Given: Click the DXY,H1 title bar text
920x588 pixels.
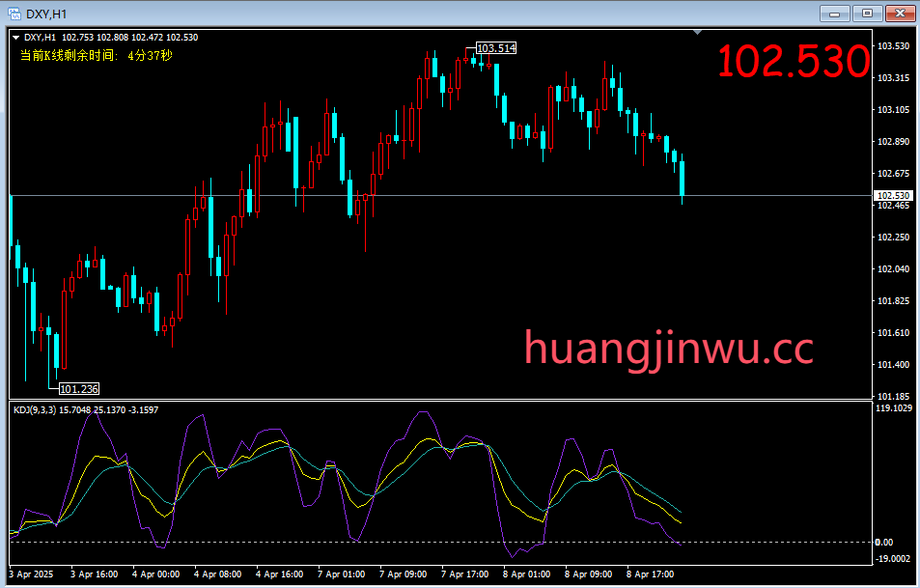Looking at the screenshot, I should [46, 14].
